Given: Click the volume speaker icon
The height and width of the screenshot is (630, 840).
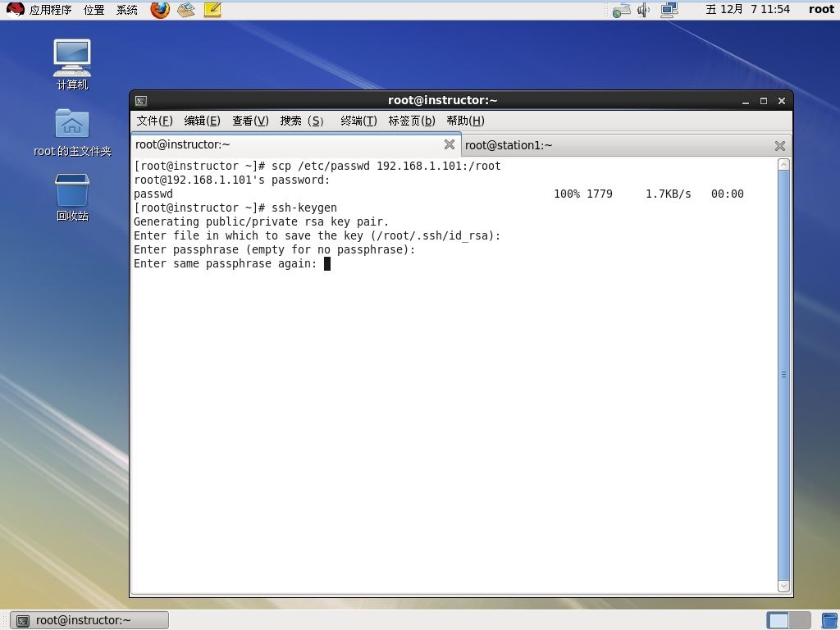Looking at the screenshot, I should tap(643, 10).
